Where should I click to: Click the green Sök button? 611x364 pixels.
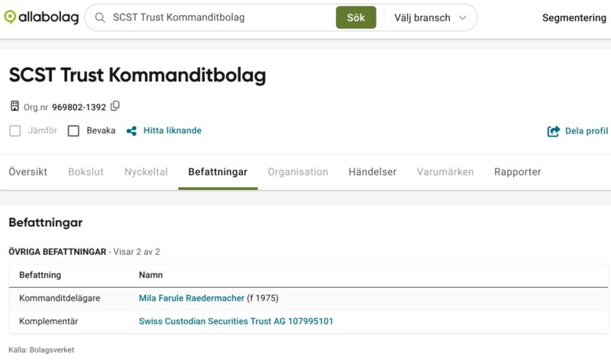[x=356, y=18]
